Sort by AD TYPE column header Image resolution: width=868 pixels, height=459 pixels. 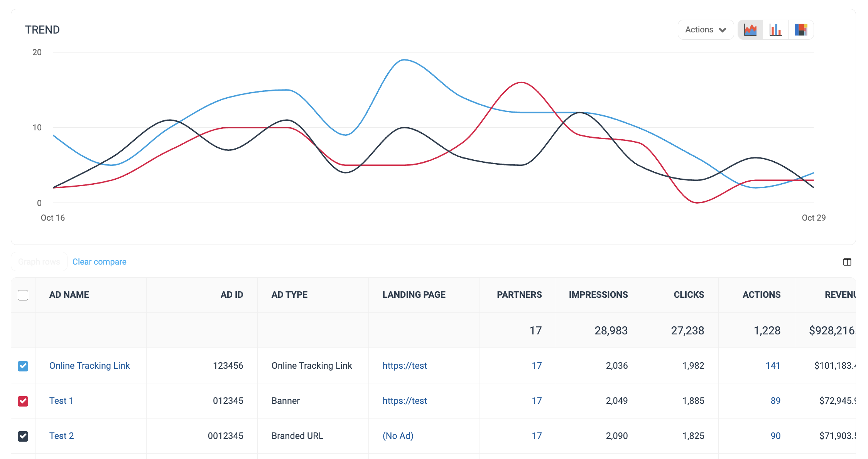point(289,295)
